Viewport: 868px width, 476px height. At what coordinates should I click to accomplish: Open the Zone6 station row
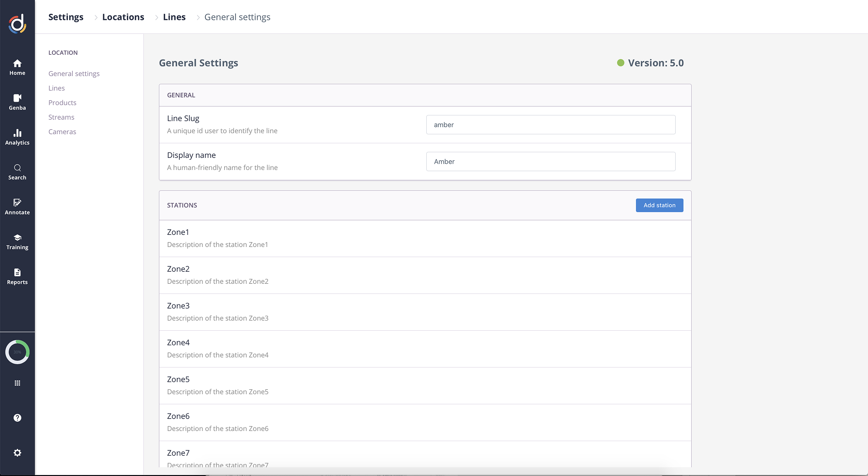coord(425,422)
